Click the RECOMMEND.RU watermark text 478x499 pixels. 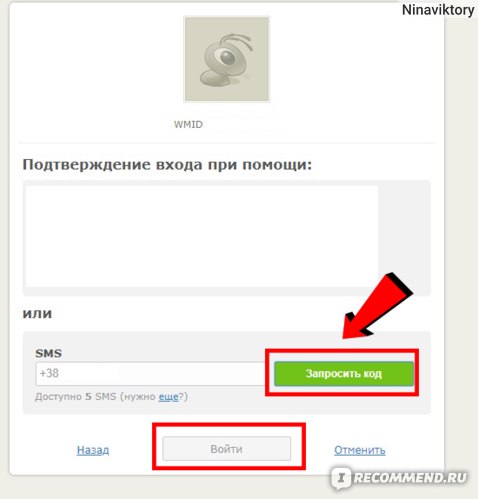[x=410, y=478]
